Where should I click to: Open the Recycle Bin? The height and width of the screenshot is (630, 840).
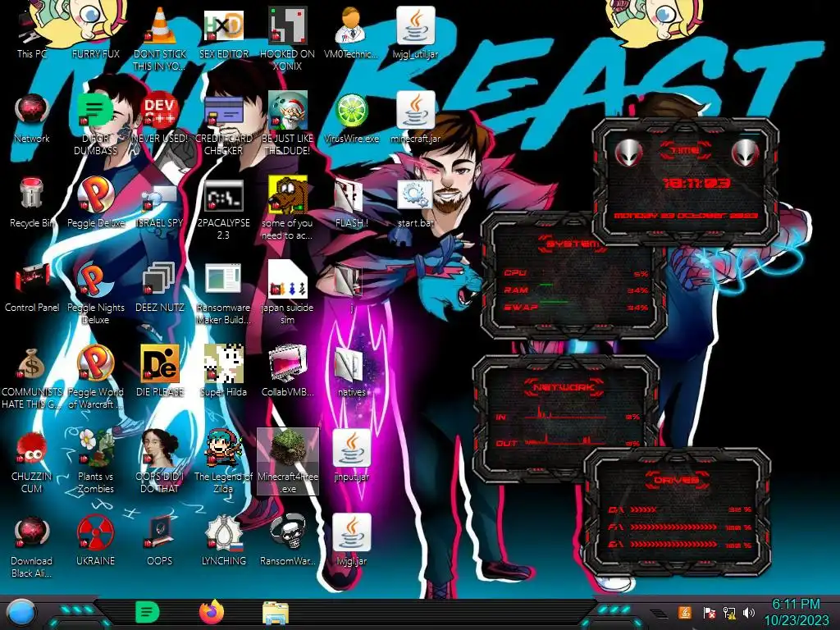(x=32, y=203)
